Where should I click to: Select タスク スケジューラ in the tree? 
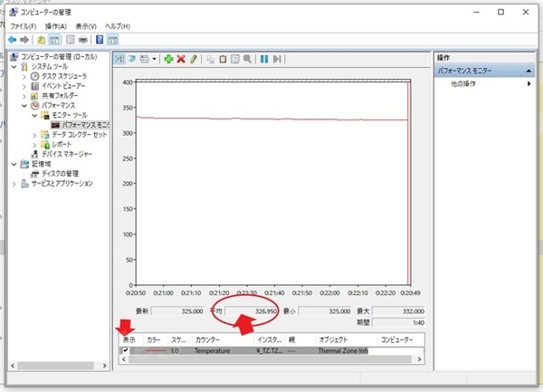coord(64,76)
